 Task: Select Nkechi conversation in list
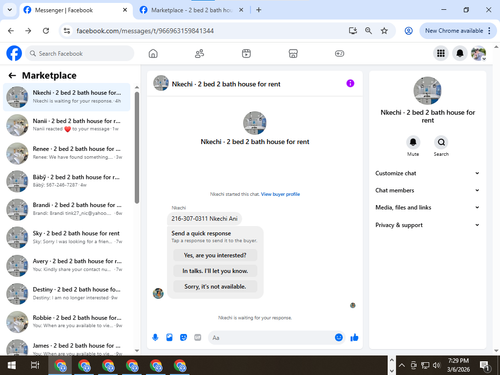(x=67, y=97)
